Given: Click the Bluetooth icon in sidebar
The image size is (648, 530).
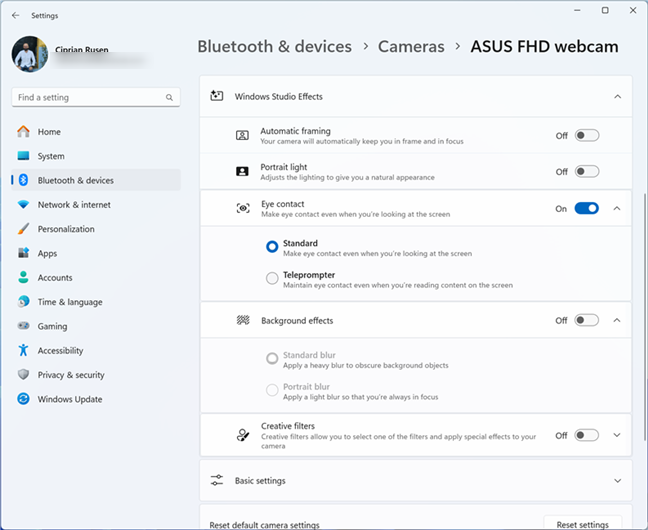Looking at the screenshot, I should [x=24, y=180].
